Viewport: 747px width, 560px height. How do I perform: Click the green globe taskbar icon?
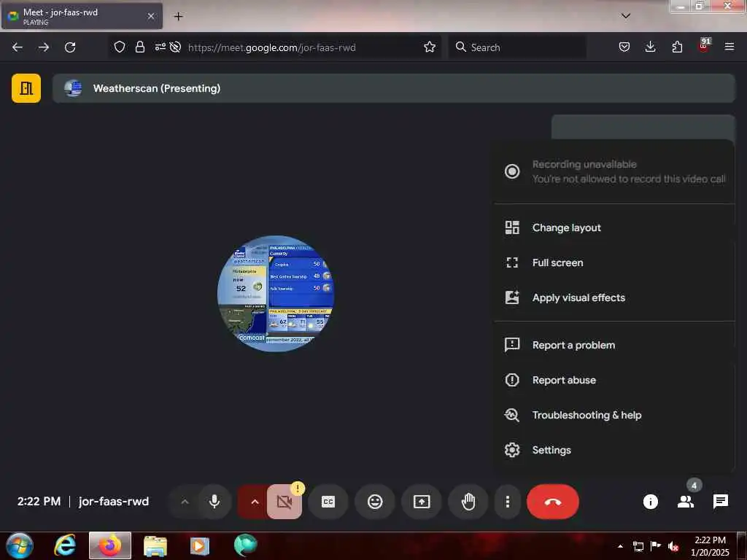(245, 545)
